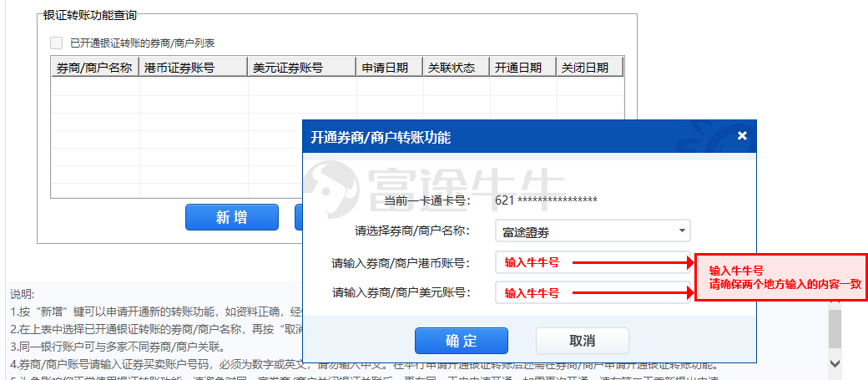Screen dimensions: 868x380
Task: Confirm with the 确定 button
Action: point(461,341)
